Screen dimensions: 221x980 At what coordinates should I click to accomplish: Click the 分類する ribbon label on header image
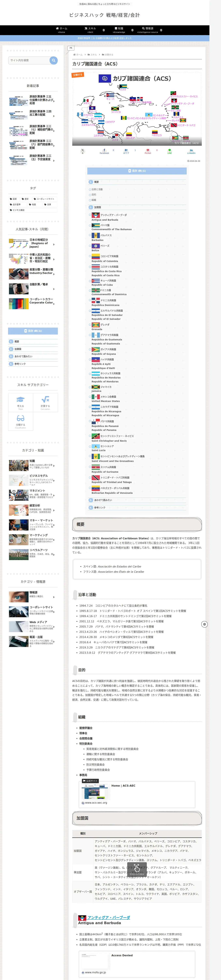click(78, 75)
